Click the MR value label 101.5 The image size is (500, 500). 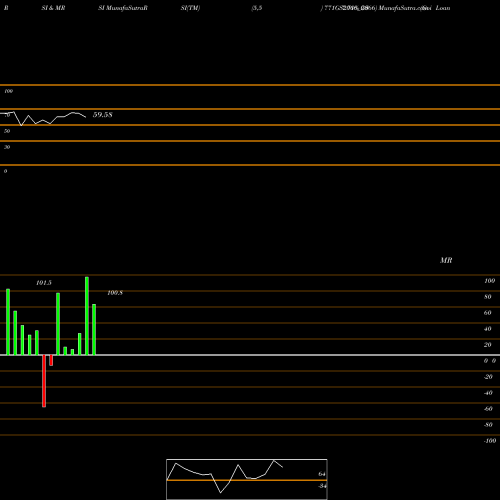[x=44, y=283]
